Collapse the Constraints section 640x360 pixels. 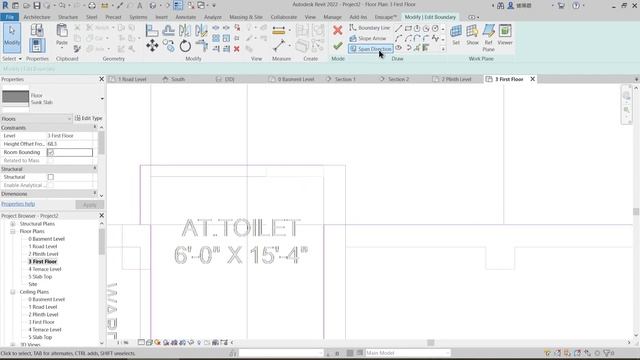(95, 127)
